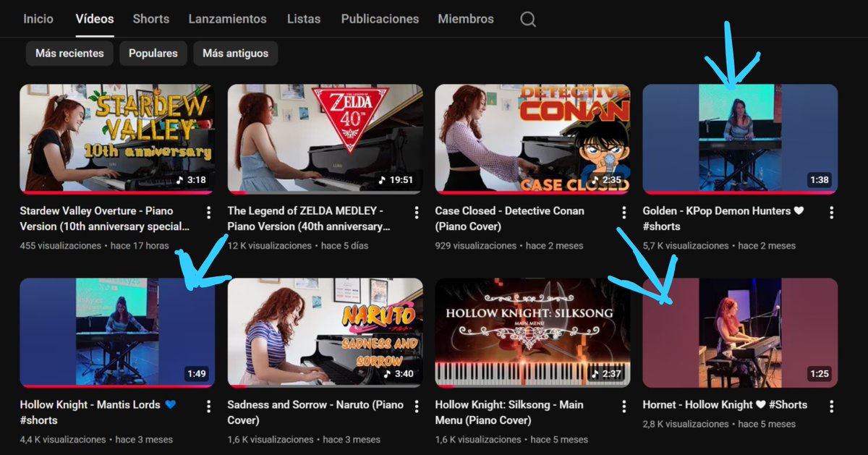
Task: Open the Naruto Sadness and Sorrow thumbnail
Action: click(325, 333)
